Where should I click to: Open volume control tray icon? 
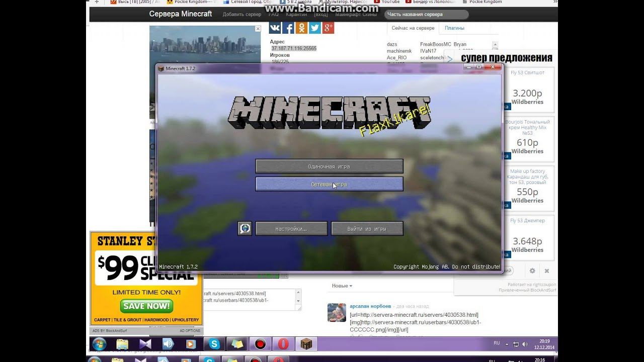pyautogui.click(x=525, y=344)
